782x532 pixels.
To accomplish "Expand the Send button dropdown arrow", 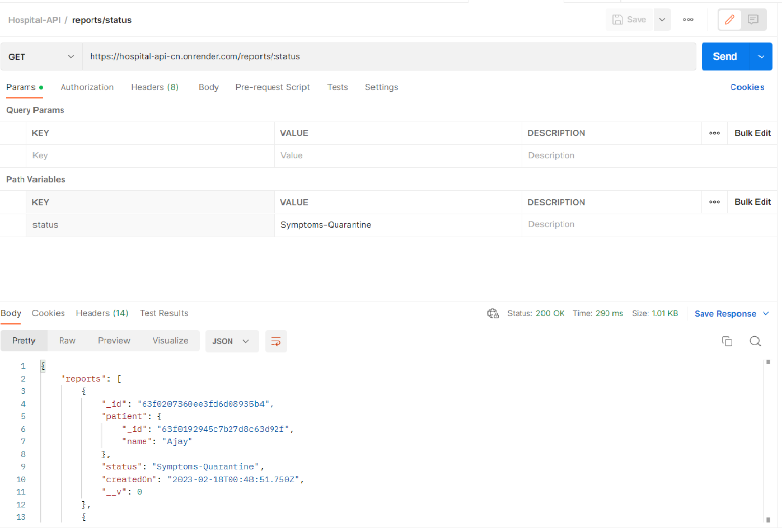I will click(761, 57).
